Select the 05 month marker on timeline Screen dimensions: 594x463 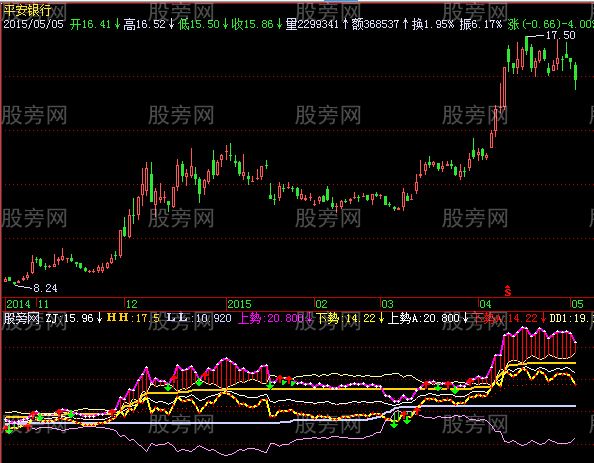578,304
